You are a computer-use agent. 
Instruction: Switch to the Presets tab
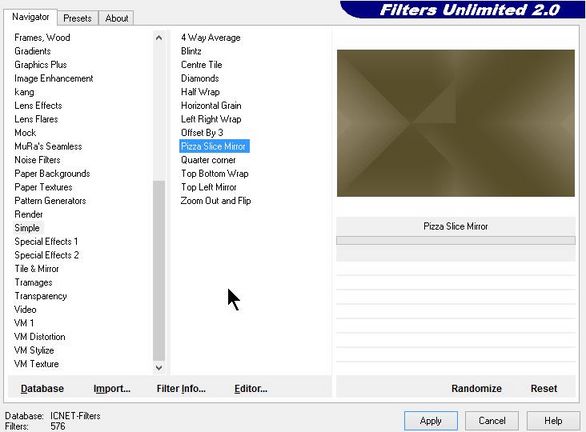pyautogui.click(x=77, y=18)
